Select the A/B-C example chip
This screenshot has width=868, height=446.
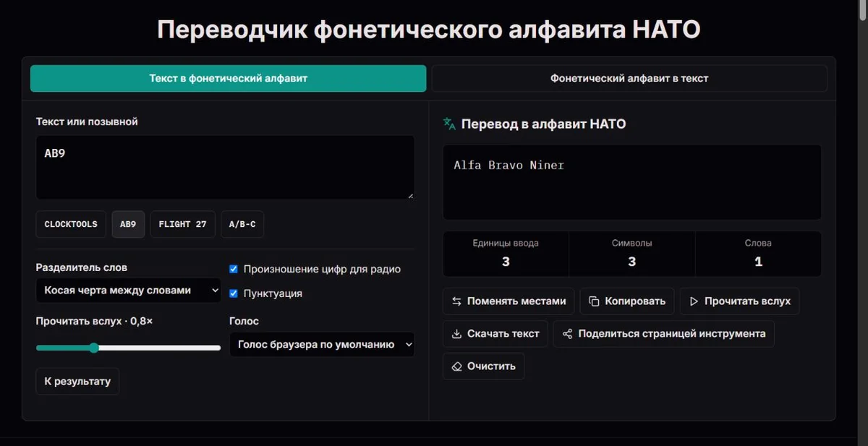pos(242,224)
